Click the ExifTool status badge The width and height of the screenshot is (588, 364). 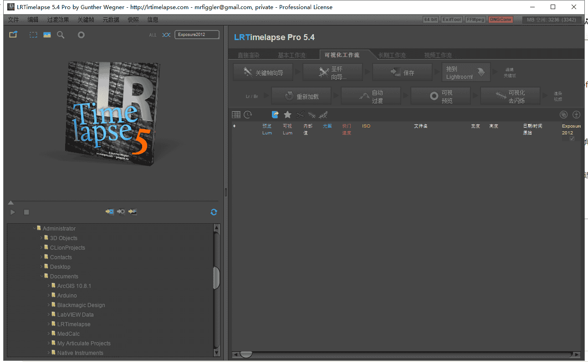[x=452, y=20]
